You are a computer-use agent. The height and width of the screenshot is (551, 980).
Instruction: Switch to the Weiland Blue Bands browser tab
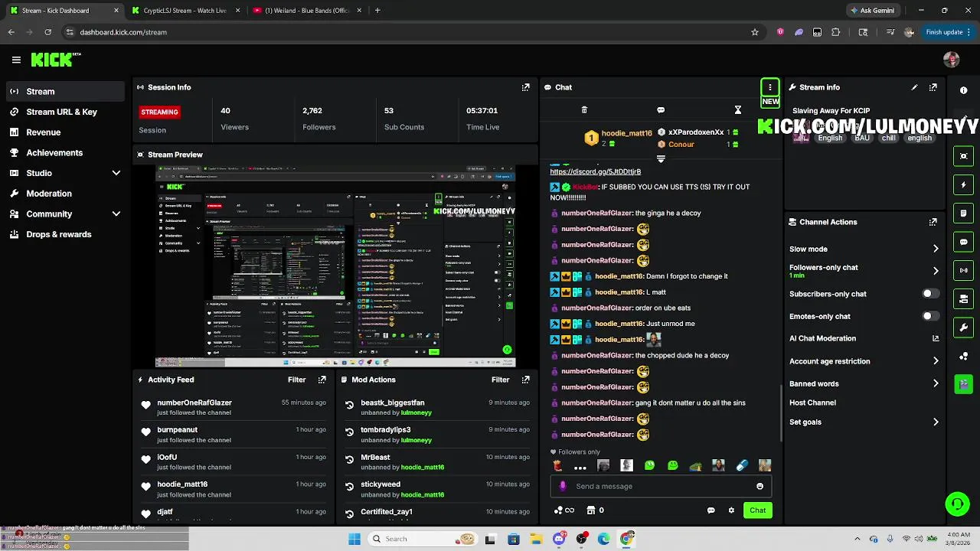[306, 11]
